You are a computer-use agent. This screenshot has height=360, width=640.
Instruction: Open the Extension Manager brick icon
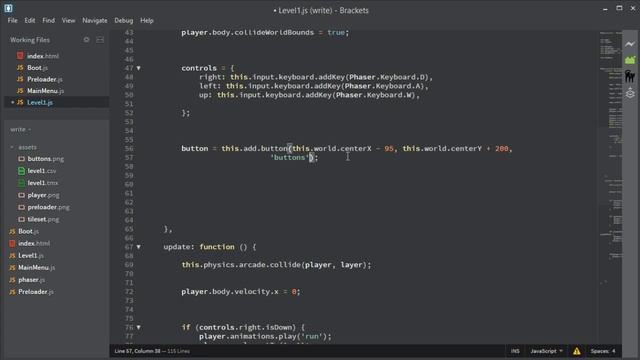pos(630,60)
